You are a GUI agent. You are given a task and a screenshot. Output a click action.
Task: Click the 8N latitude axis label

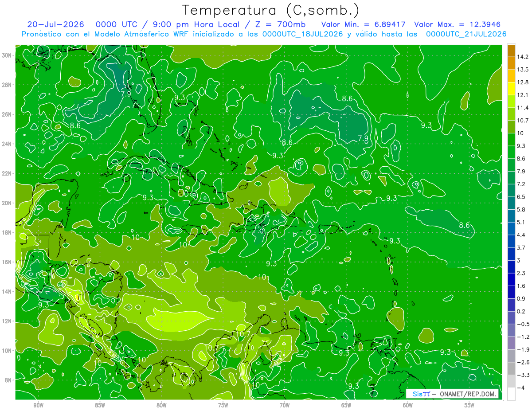click(x=8, y=380)
